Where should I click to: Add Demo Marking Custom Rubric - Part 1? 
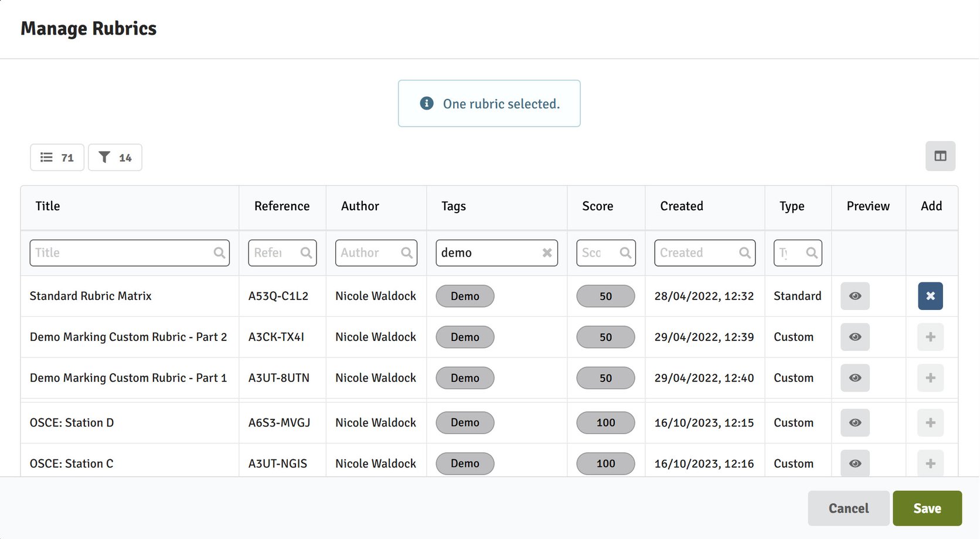(x=930, y=378)
